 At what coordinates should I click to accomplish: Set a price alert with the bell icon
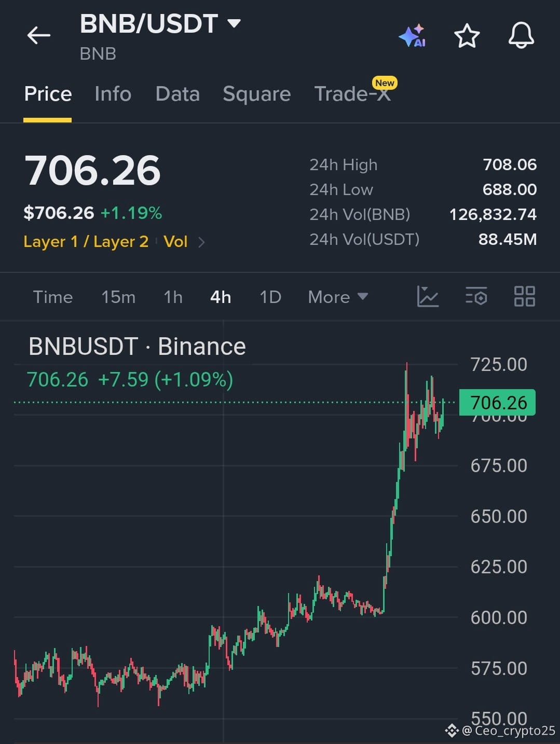click(521, 36)
